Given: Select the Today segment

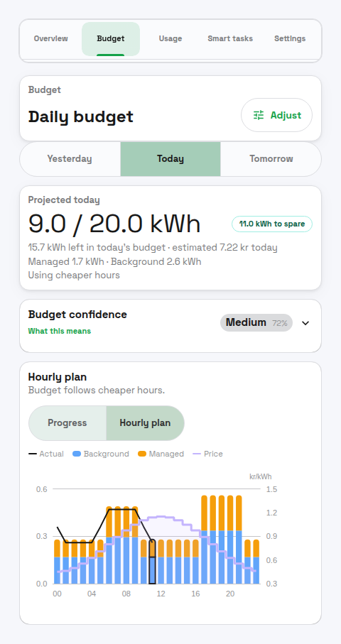Looking at the screenshot, I should pyautogui.click(x=170, y=159).
